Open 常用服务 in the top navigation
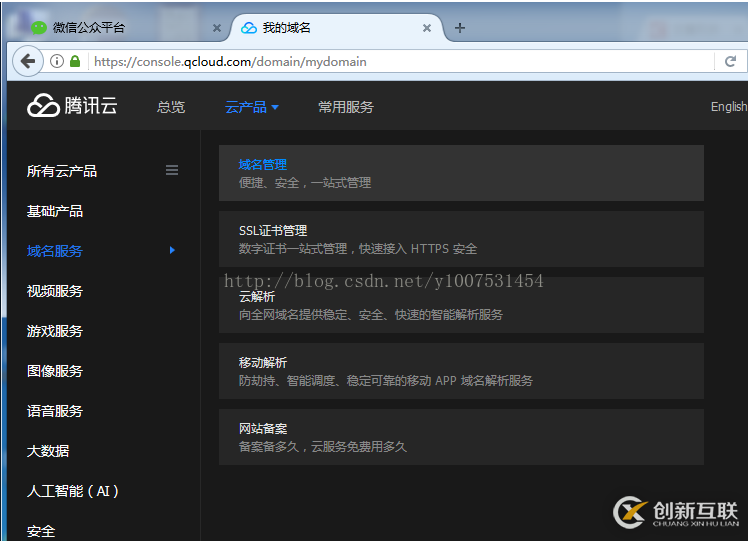The height and width of the screenshot is (541, 748). click(x=346, y=107)
